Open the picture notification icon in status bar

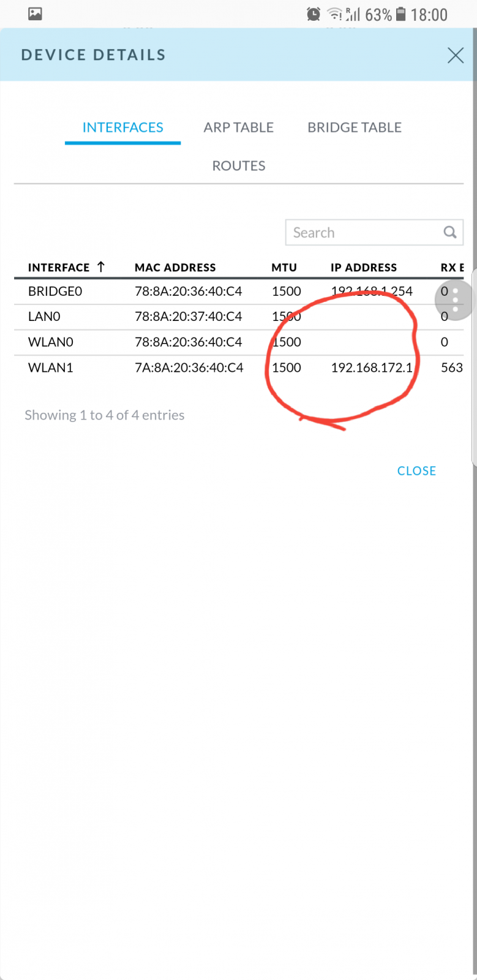[x=36, y=13]
